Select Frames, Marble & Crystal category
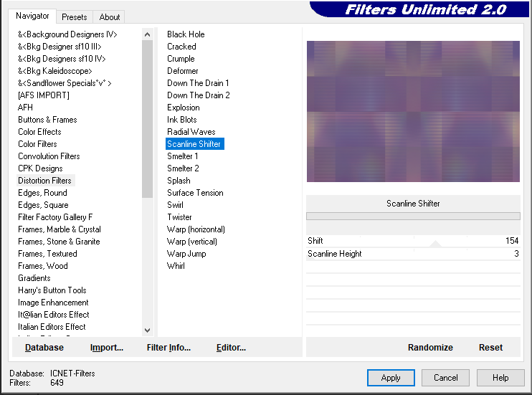This screenshot has height=395, width=532. 60,229
